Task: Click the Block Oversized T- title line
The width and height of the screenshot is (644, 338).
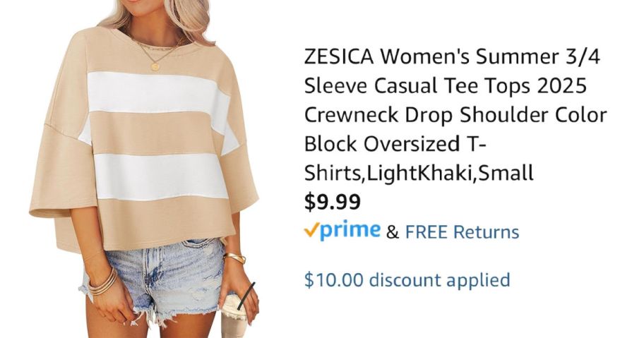Action: 395,144
